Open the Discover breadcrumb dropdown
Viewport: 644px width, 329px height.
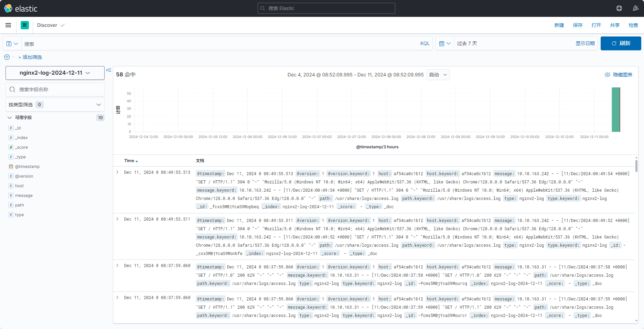tap(51, 25)
